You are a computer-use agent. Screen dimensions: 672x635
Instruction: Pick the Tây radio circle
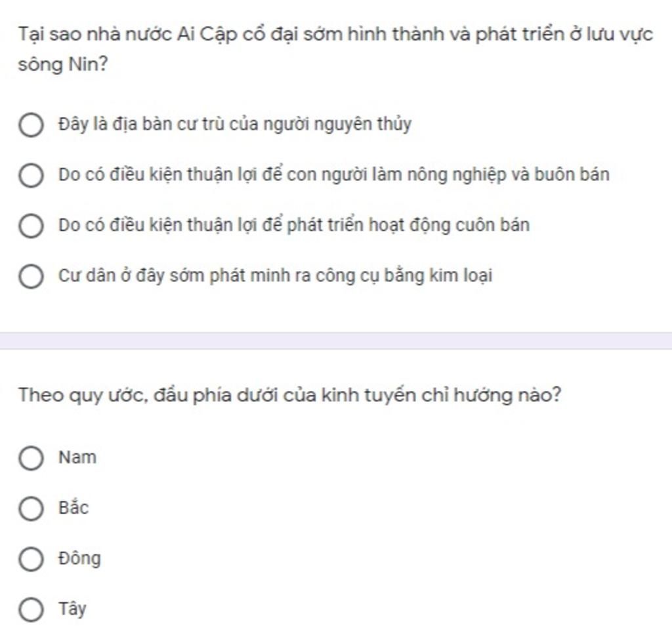click(x=31, y=609)
